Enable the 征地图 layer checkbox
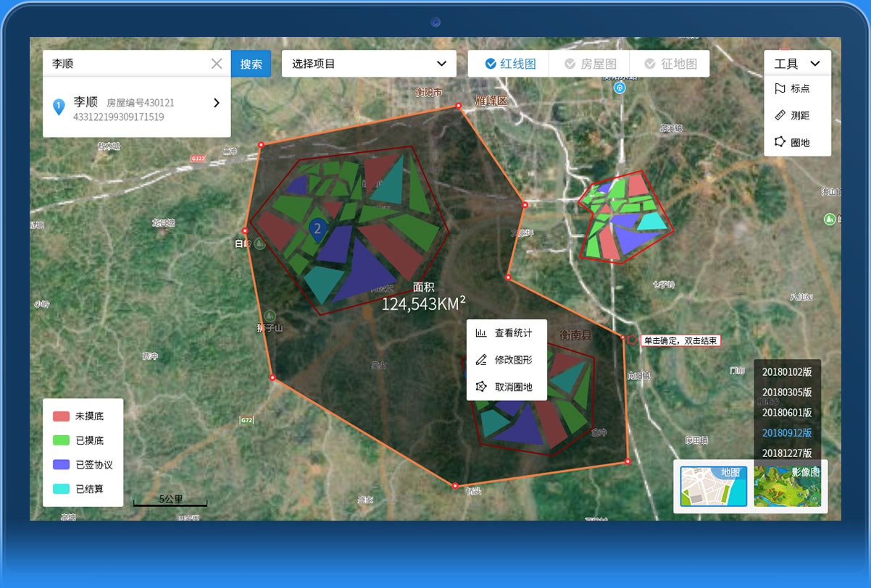 (x=650, y=64)
